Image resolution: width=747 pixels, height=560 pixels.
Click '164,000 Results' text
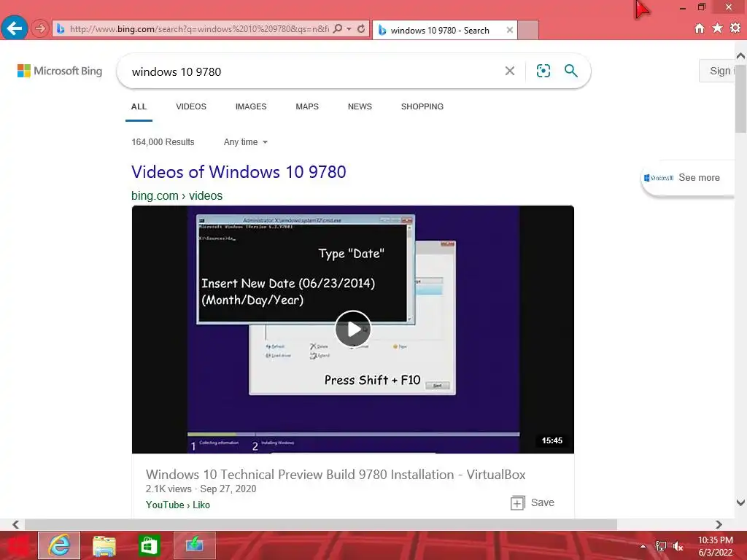click(163, 142)
